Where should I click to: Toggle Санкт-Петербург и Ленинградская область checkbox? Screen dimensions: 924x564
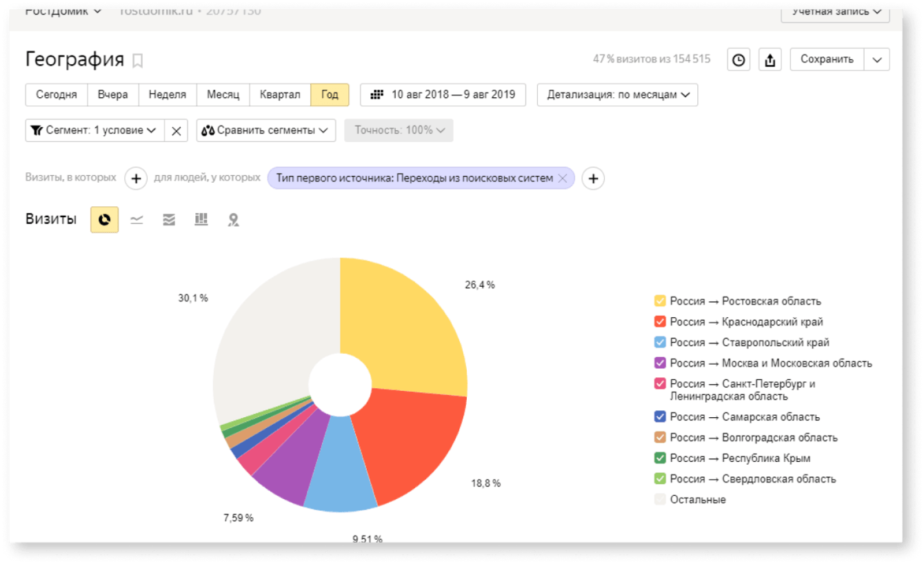(x=660, y=383)
